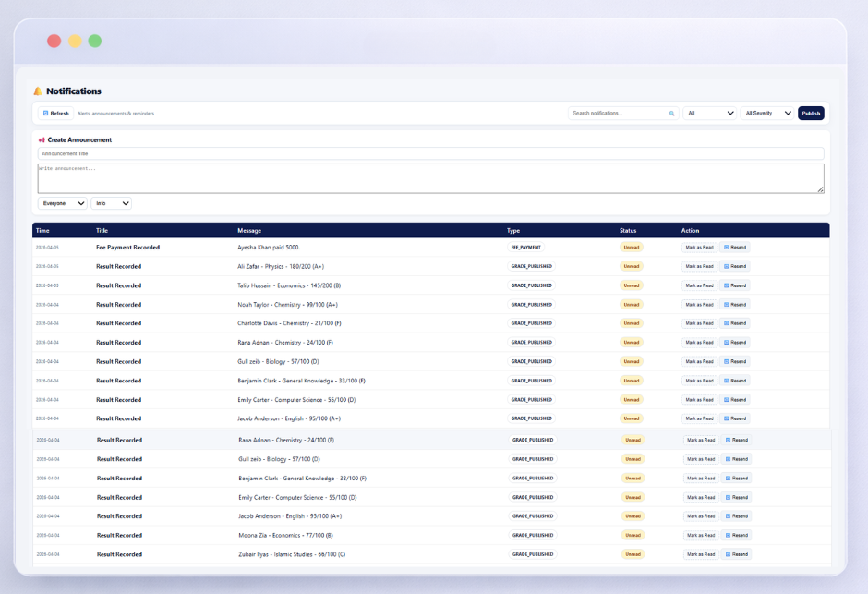Screen dimensions: 868x594
Task: Open the All Severity dropdown
Action: [767, 113]
